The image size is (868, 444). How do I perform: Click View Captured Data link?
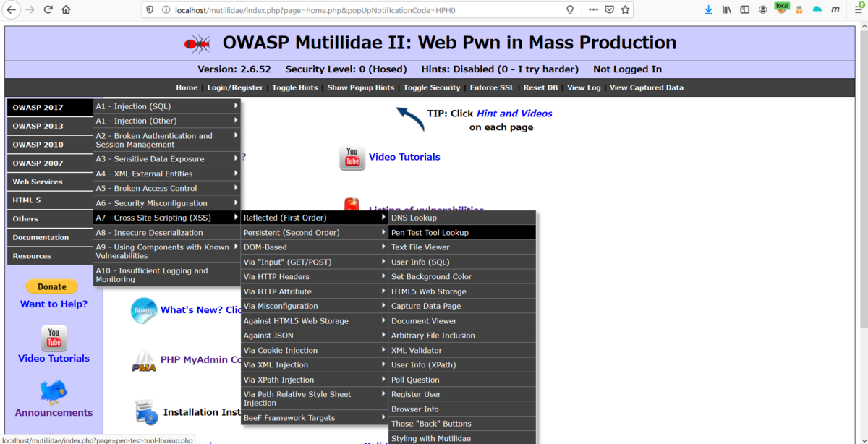click(647, 87)
